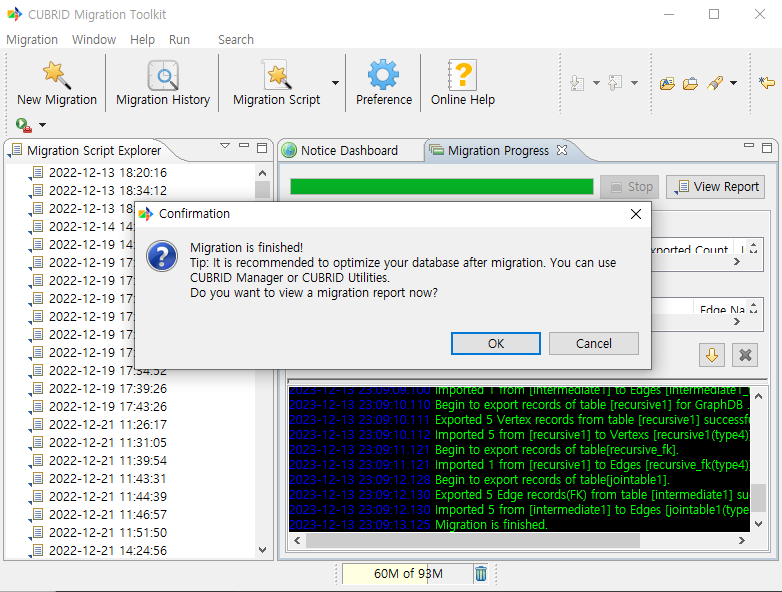Open the Run menu

(179, 39)
